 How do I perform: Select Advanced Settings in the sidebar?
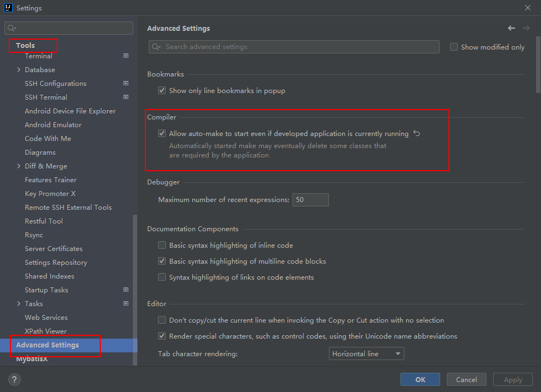47,345
